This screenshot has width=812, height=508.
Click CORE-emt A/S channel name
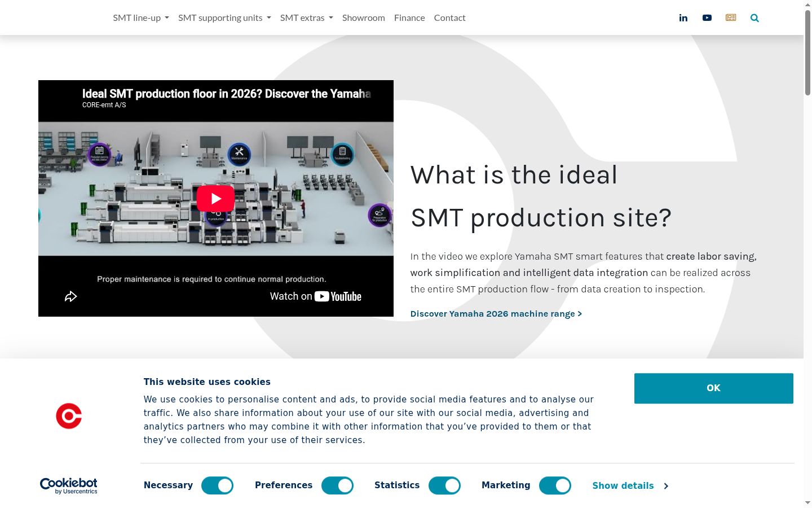[104, 105]
